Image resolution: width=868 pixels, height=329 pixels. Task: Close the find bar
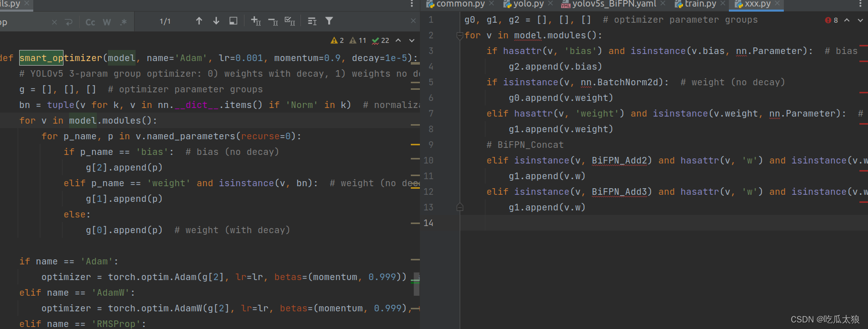coord(413,21)
